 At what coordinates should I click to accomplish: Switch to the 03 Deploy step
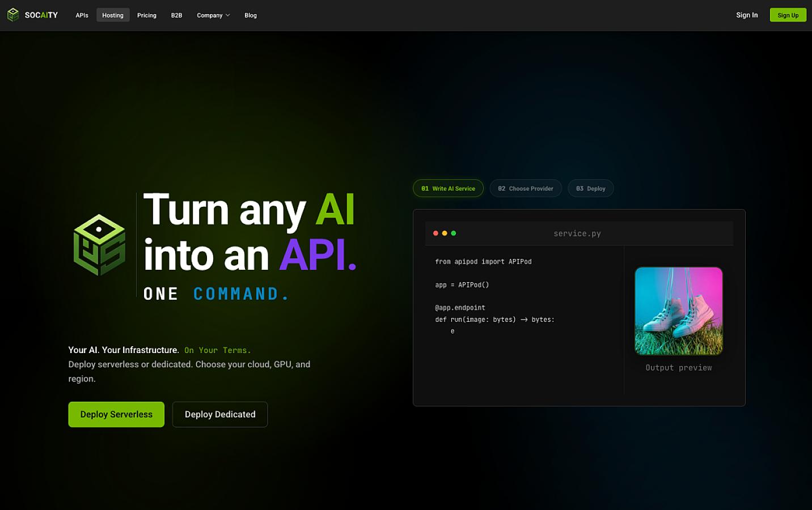pos(591,188)
